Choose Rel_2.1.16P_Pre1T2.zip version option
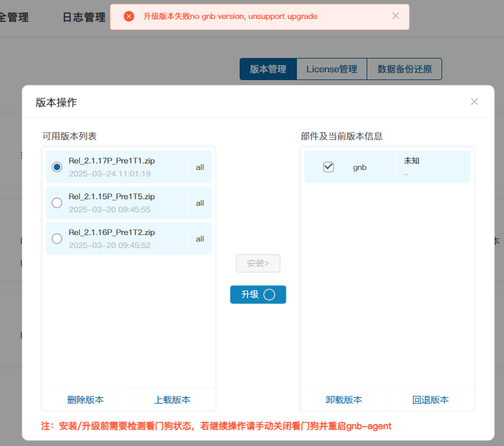 [x=57, y=239]
